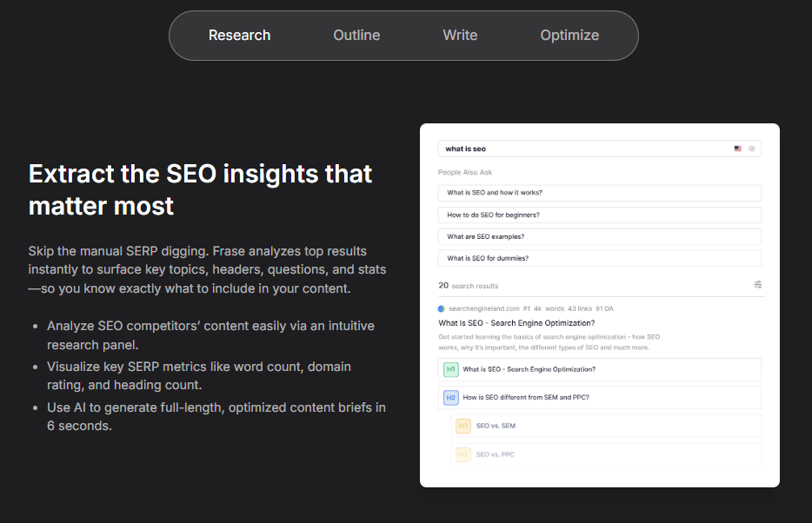Click the settings gear in search bar

point(751,149)
